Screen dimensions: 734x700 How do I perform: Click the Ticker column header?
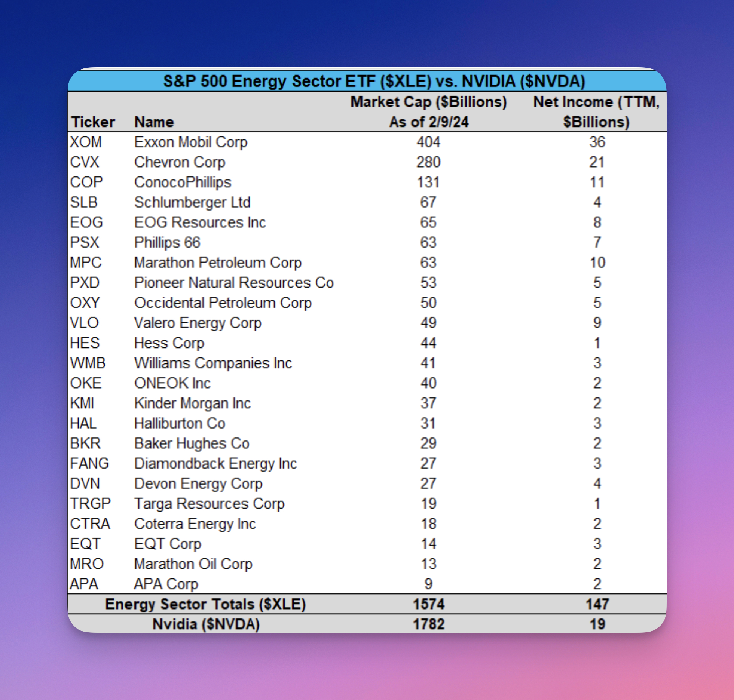(x=93, y=122)
